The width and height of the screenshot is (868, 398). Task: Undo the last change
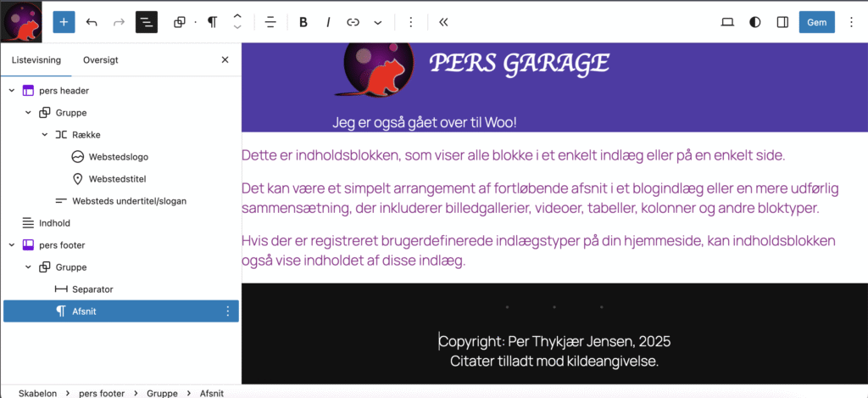click(x=92, y=22)
